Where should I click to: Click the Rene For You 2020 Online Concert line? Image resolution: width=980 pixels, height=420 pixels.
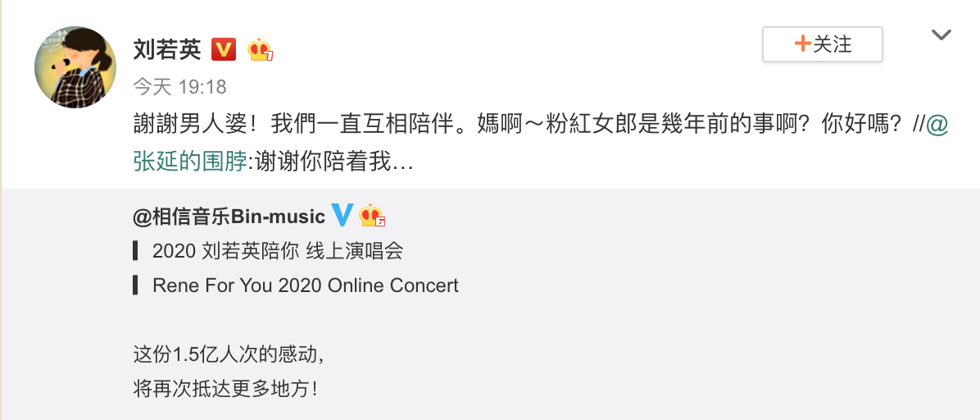click(306, 285)
